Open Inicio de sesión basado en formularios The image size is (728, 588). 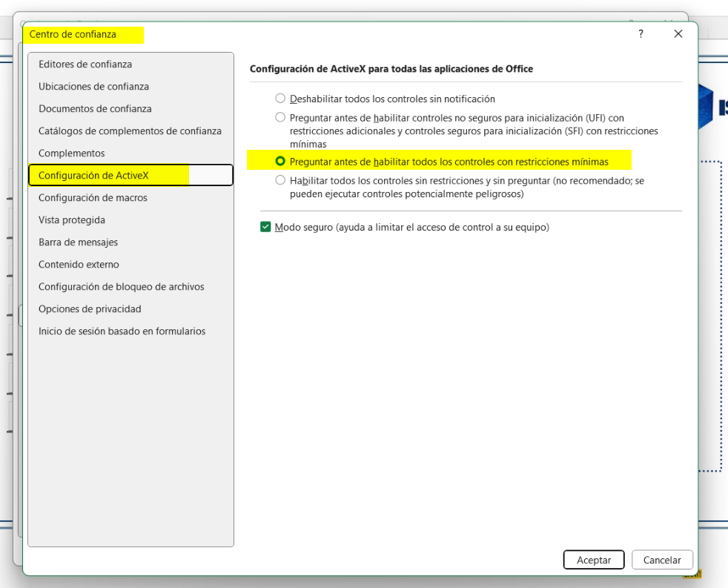130,331
